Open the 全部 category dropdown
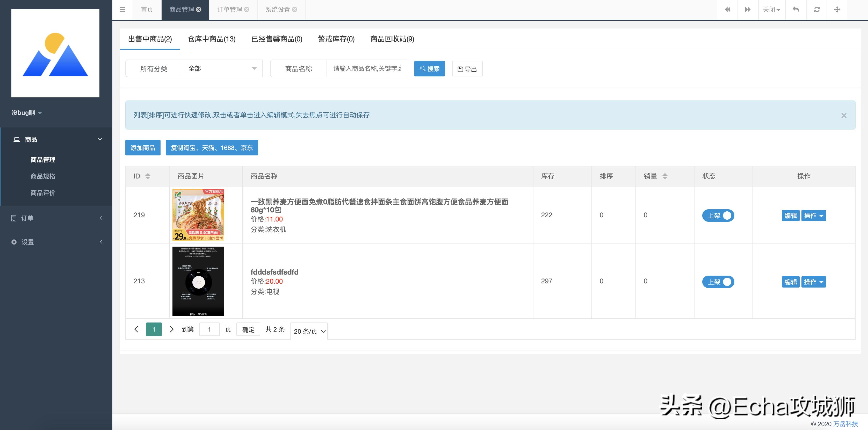This screenshot has width=868, height=430. (222, 68)
